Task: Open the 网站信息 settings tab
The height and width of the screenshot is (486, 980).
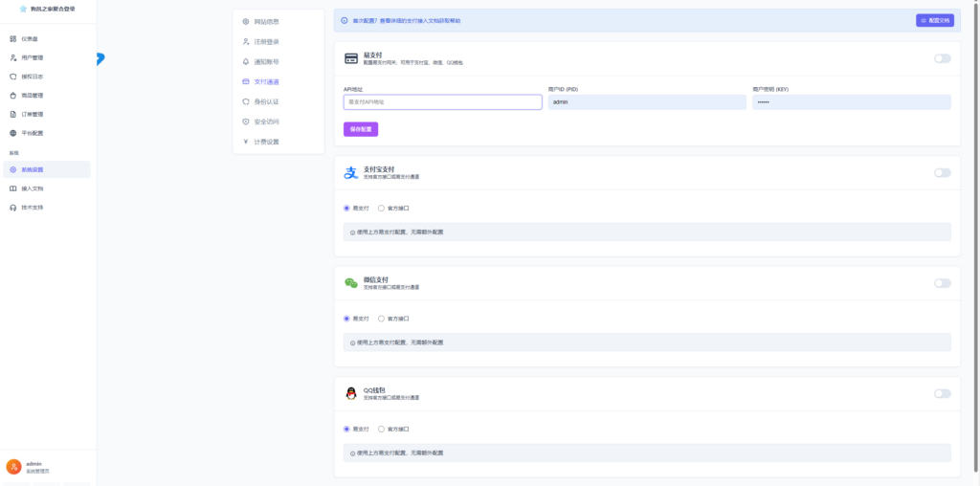Action: pos(267,21)
